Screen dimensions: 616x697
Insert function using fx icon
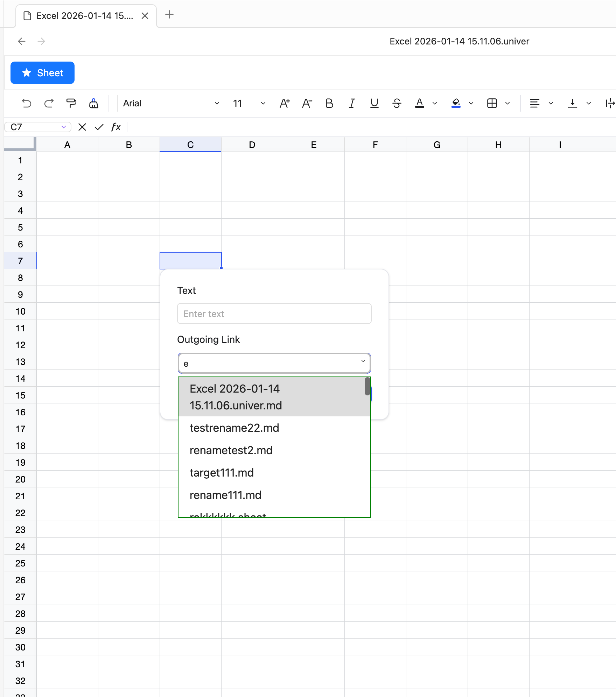pyautogui.click(x=116, y=127)
